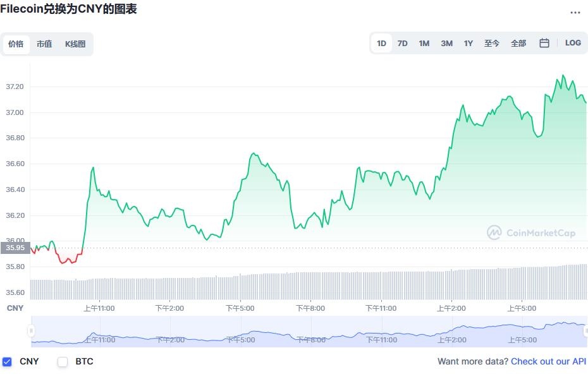Choose the 3M time range
The image size is (588, 379).
coord(446,43)
